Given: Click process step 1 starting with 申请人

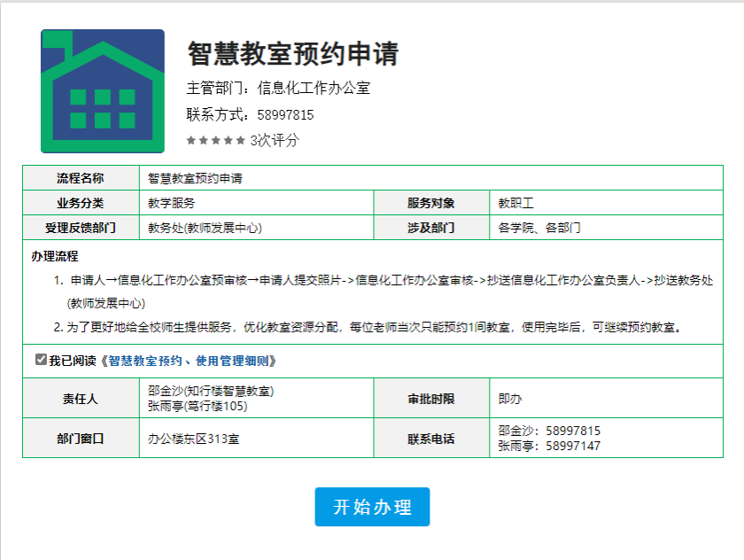Looking at the screenshot, I should click(x=384, y=292).
